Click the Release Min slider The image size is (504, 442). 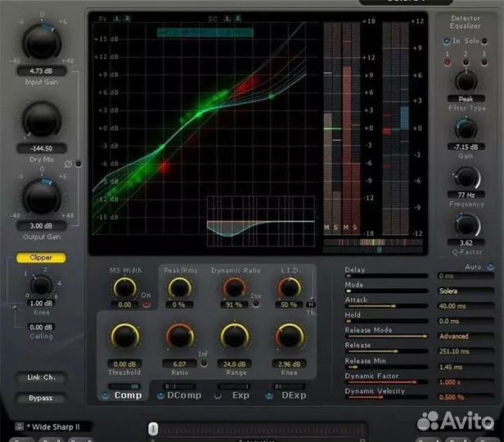(386, 367)
